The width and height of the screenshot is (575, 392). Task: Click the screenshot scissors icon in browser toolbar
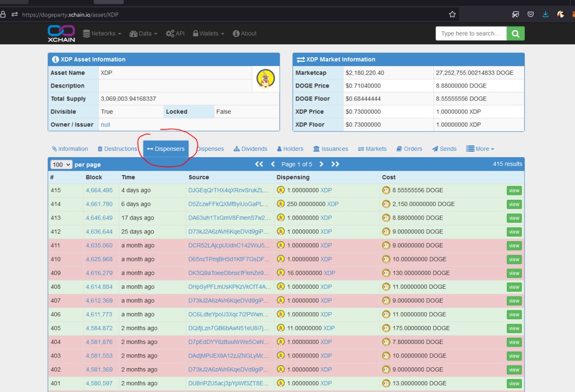click(515, 14)
